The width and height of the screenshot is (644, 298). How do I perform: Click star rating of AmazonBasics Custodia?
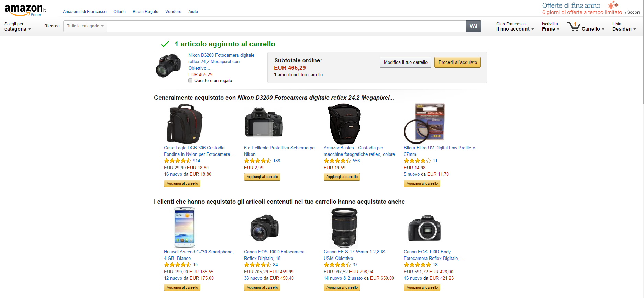coord(337,161)
